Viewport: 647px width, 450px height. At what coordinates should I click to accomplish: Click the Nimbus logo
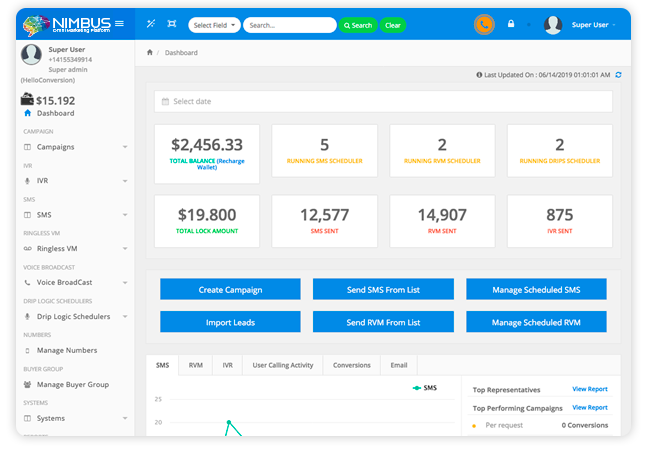[x=67, y=25]
